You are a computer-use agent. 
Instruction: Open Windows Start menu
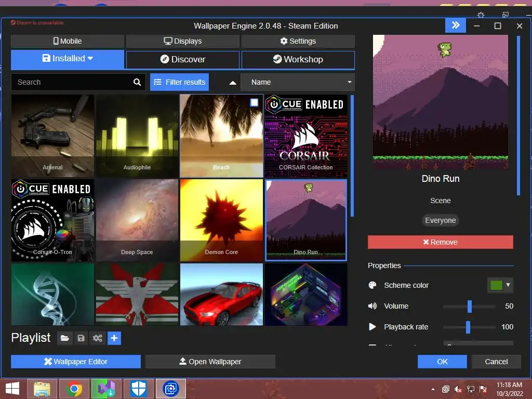12,389
